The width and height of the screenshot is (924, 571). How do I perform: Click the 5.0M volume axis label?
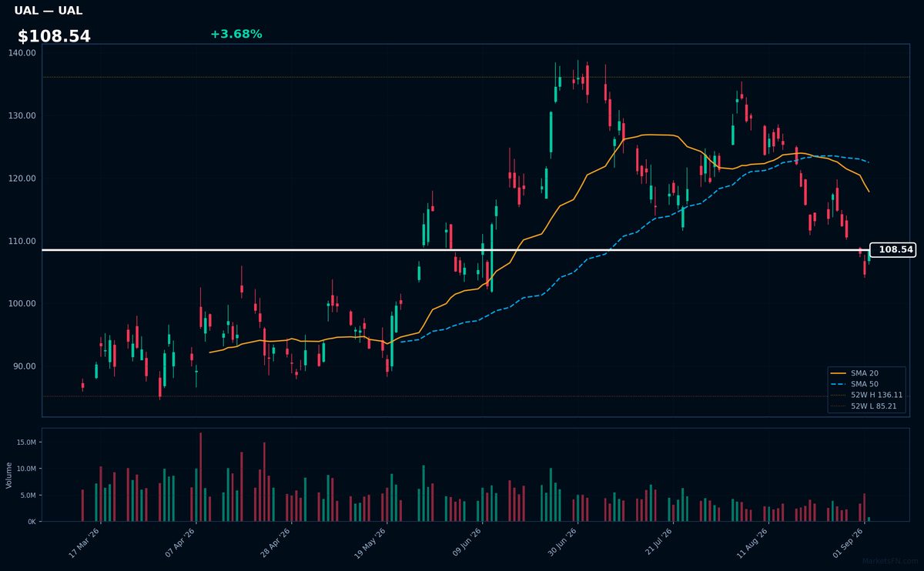pos(28,495)
